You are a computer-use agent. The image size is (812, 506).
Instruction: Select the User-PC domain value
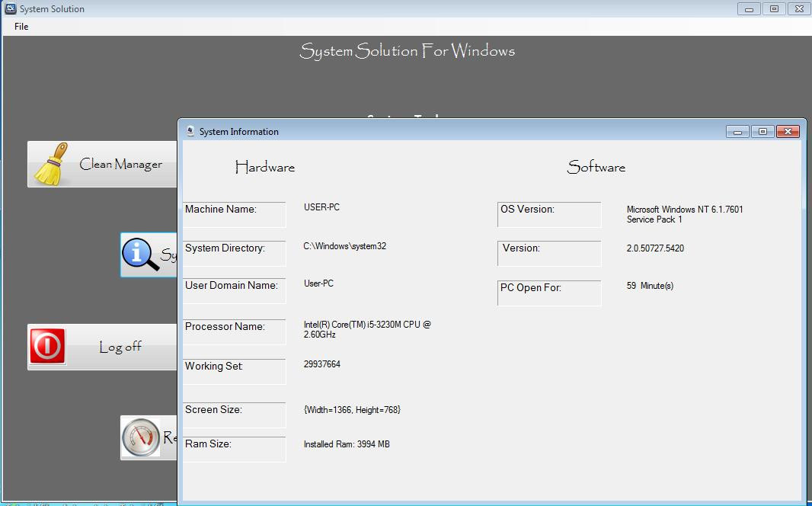318,283
